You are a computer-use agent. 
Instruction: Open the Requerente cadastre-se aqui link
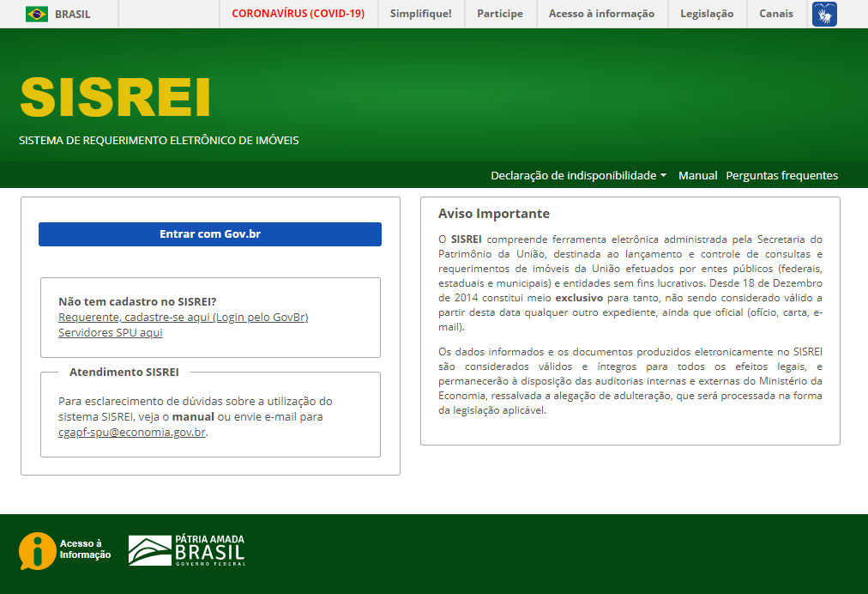[x=183, y=317]
